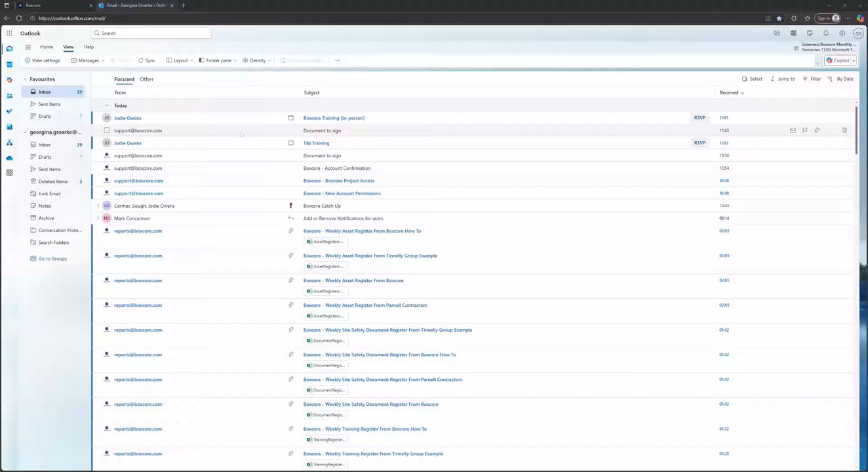868x472 pixels.
Task: Open the Copilot app in left rail
Action: click(x=9, y=80)
